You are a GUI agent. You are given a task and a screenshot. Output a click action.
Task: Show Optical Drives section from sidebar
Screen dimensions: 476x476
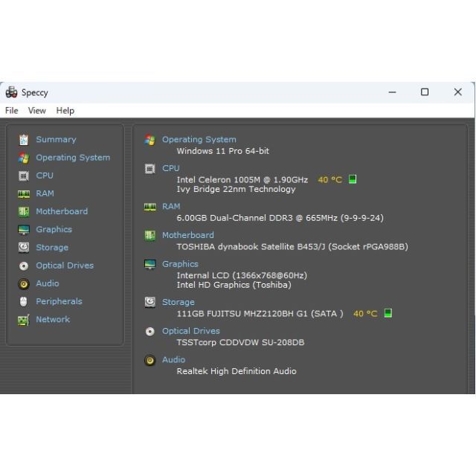65,266
